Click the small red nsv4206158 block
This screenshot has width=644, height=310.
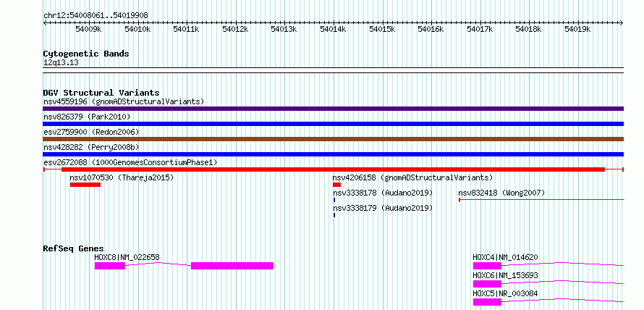click(x=336, y=185)
